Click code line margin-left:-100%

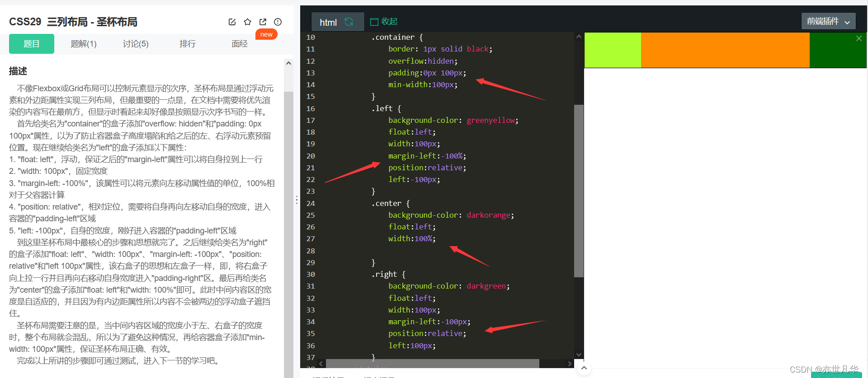[427, 156]
